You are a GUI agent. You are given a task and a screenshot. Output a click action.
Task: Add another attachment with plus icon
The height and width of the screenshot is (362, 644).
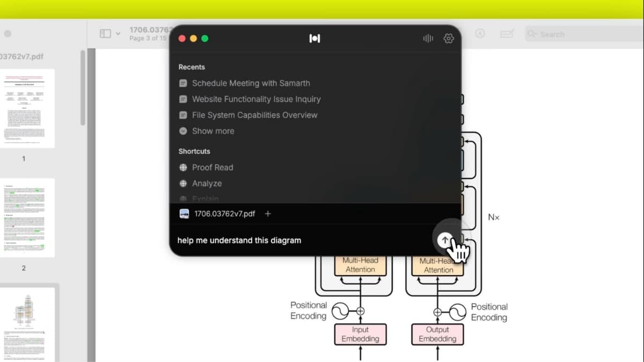(x=268, y=213)
